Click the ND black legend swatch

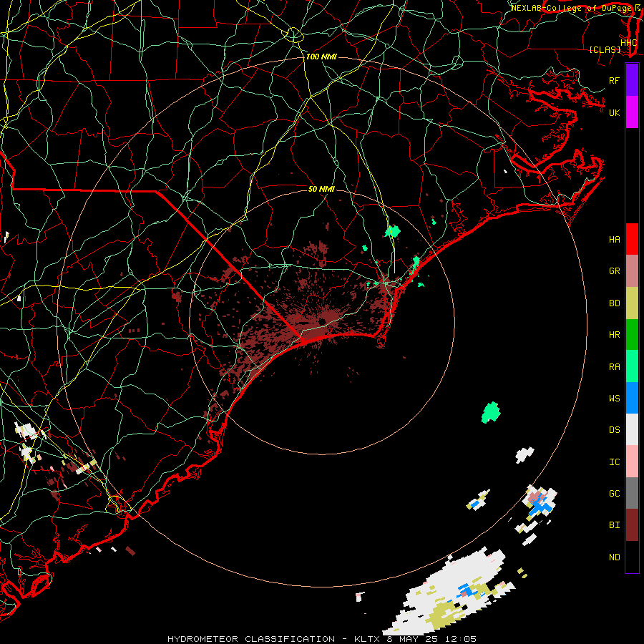pos(632,557)
